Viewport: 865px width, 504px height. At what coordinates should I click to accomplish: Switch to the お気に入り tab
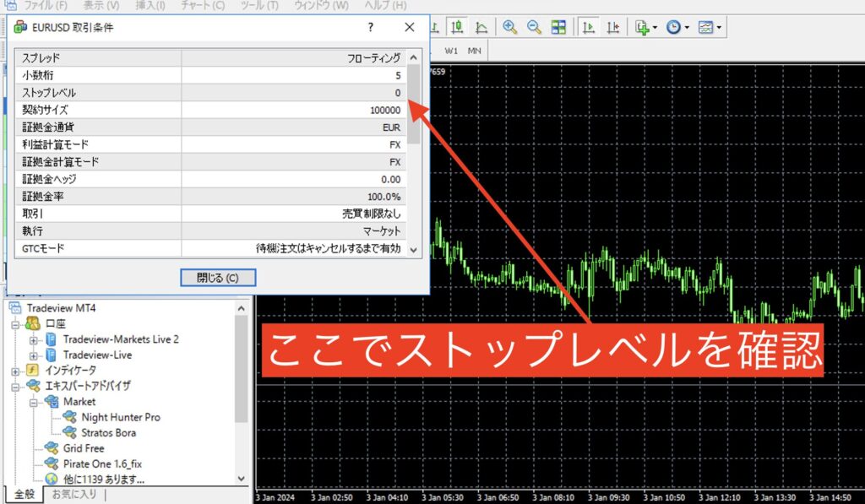74,494
